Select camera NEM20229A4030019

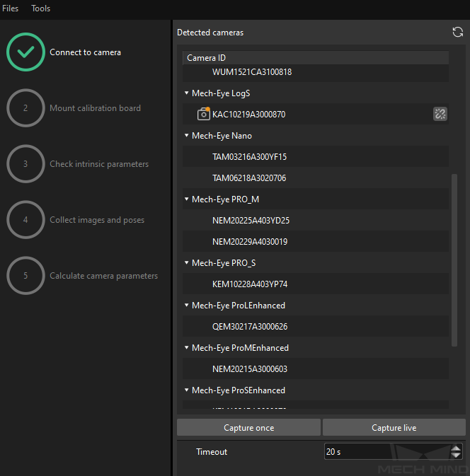click(316, 242)
